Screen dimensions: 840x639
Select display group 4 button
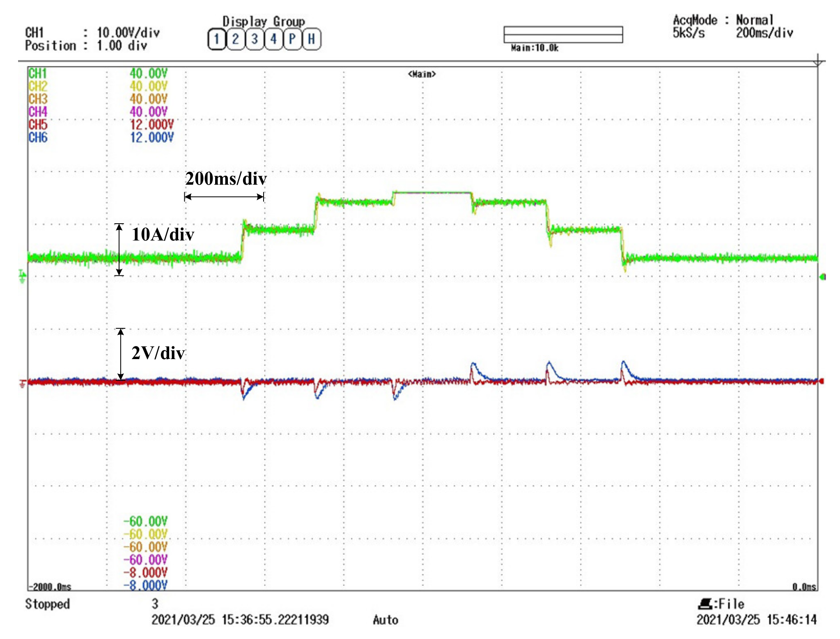[x=273, y=39]
